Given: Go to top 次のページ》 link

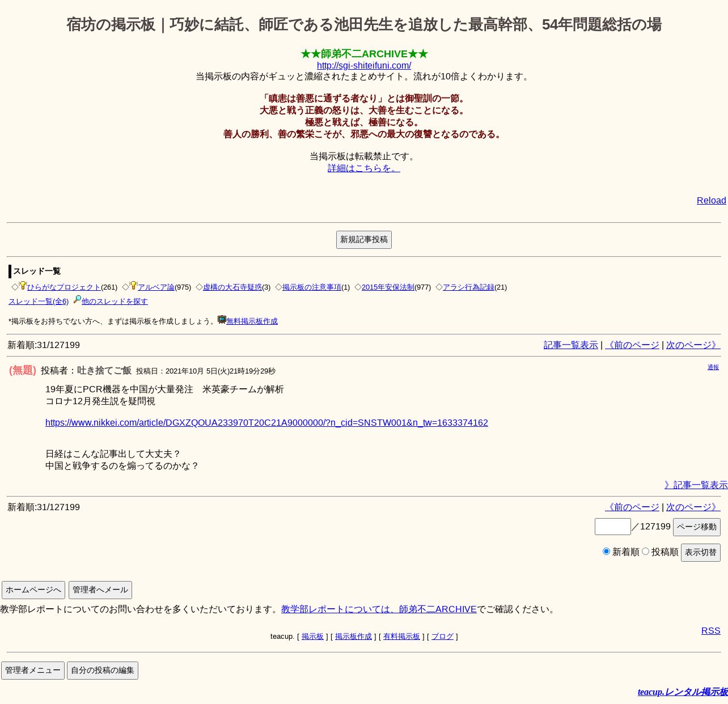Looking at the screenshot, I should click(x=693, y=345).
